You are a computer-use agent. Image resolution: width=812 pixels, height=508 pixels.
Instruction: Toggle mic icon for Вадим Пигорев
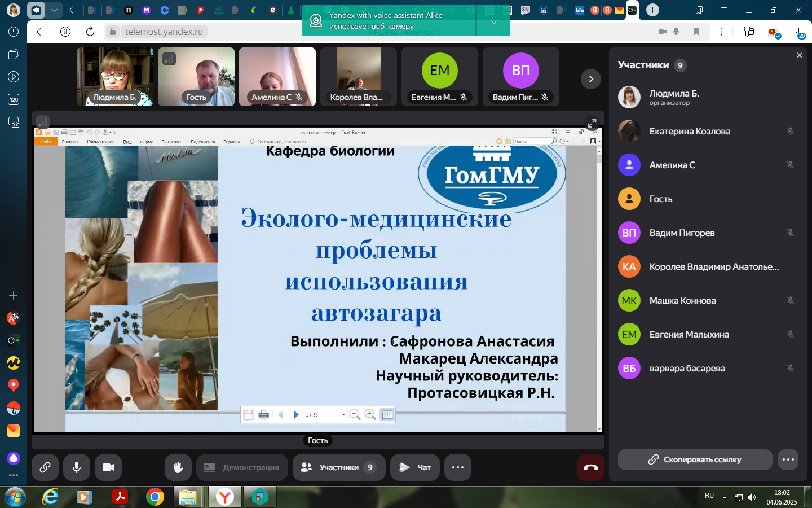coord(791,233)
